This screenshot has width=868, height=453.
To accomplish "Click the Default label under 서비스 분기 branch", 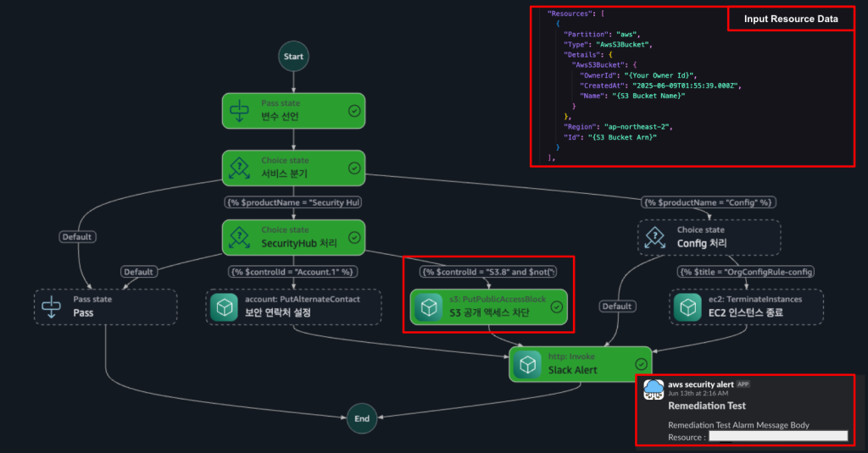I will pos(77,237).
